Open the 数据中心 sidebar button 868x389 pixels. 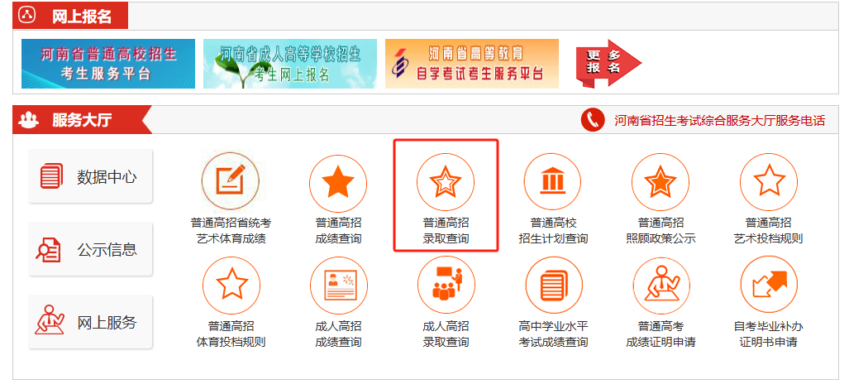pos(90,176)
